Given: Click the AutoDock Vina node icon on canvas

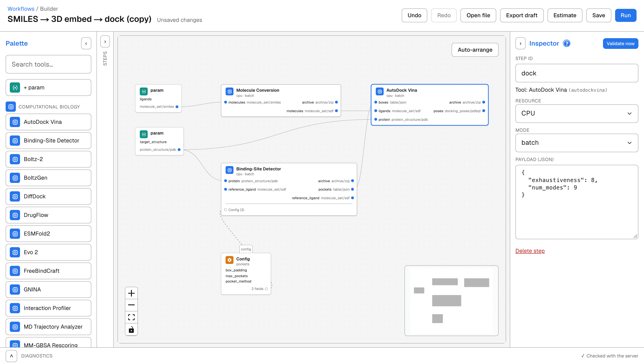Looking at the screenshot, I should click(x=380, y=91).
